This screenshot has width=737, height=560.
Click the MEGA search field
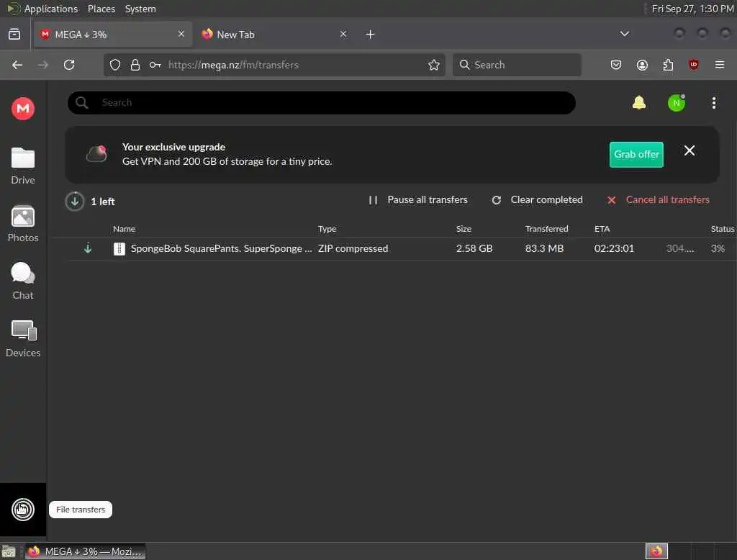click(x=322, y=102)
